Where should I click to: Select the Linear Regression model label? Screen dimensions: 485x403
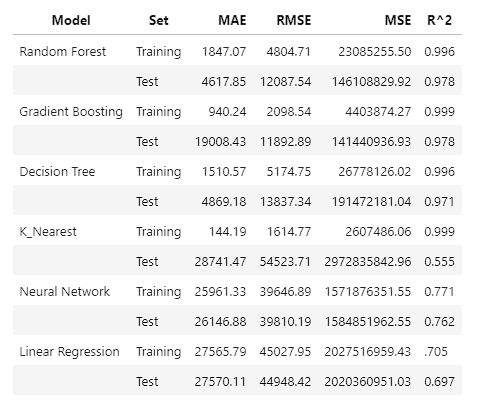click(69, 352)
